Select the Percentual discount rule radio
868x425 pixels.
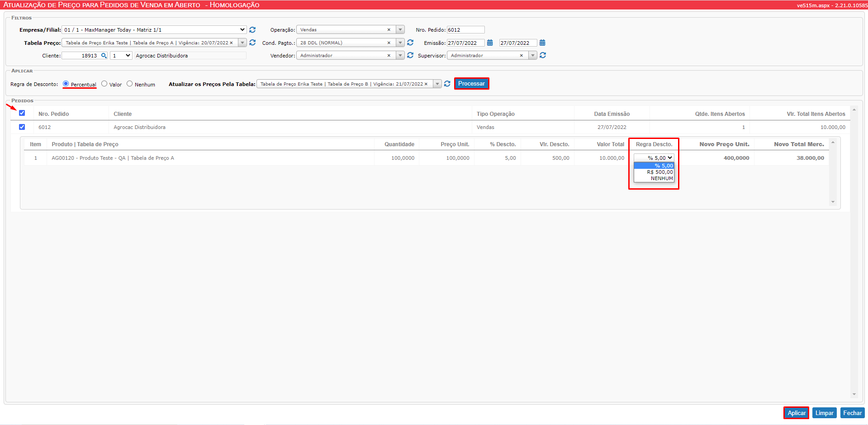66,84
